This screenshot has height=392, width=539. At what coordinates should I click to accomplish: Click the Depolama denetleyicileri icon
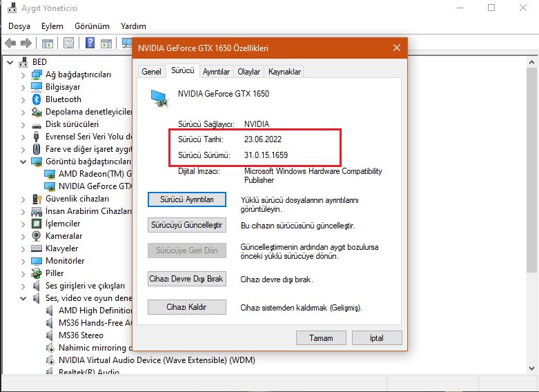click(37, 112)
